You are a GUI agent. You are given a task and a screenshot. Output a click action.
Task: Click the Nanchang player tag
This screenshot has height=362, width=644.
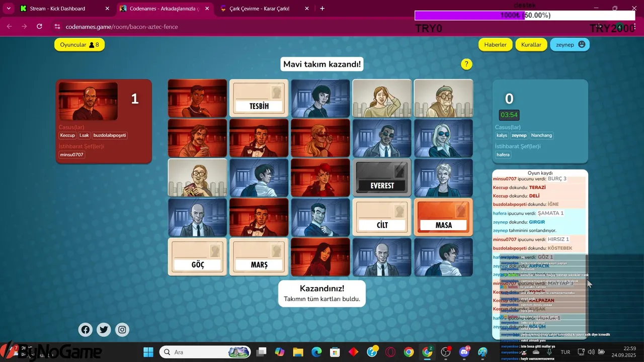(x=541, y=135)
